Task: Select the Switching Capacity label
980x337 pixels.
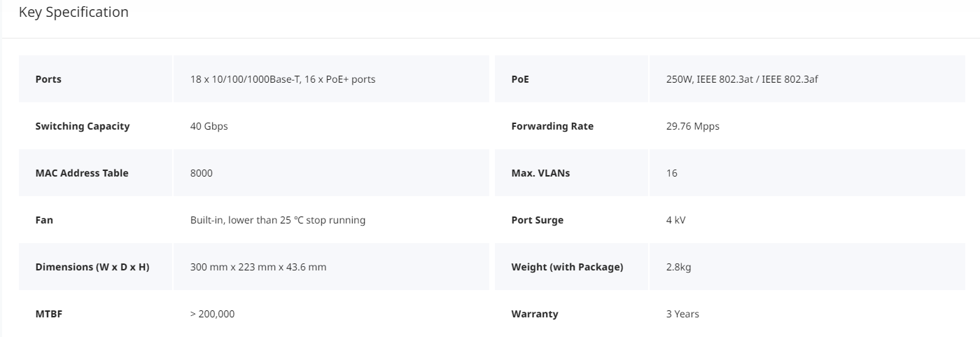Action: pyautogui.click(x=83, y=126)
